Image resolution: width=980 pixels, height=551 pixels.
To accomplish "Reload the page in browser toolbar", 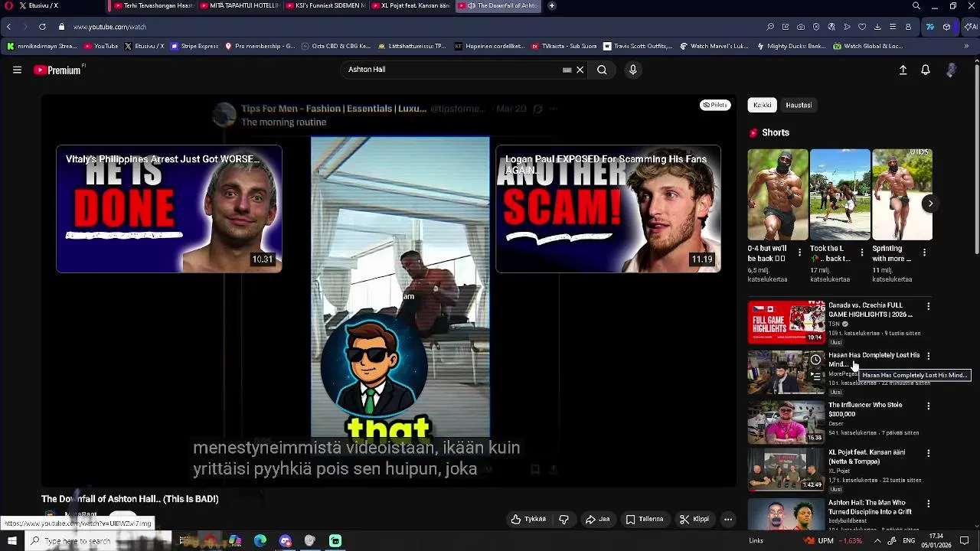I will [42, 27].
